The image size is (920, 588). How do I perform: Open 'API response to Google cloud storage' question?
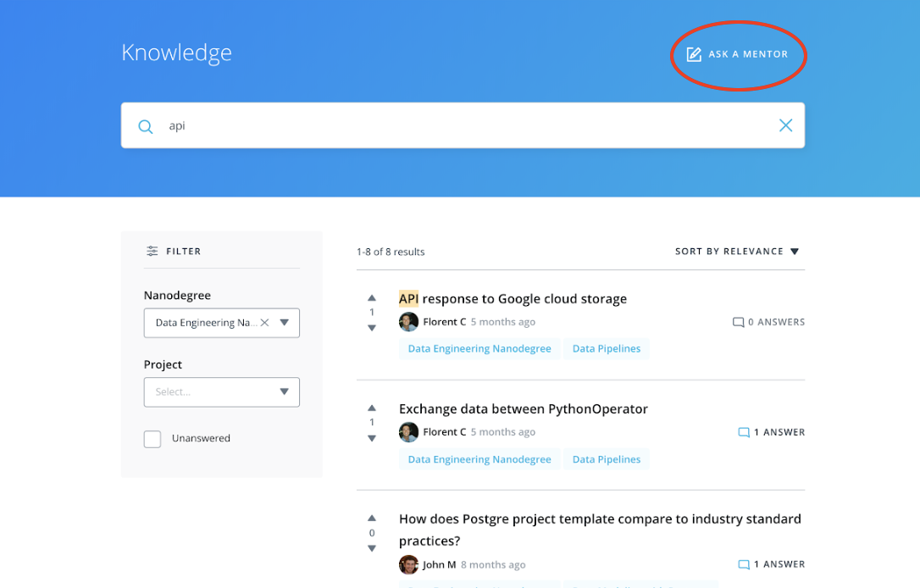point(513,298)
